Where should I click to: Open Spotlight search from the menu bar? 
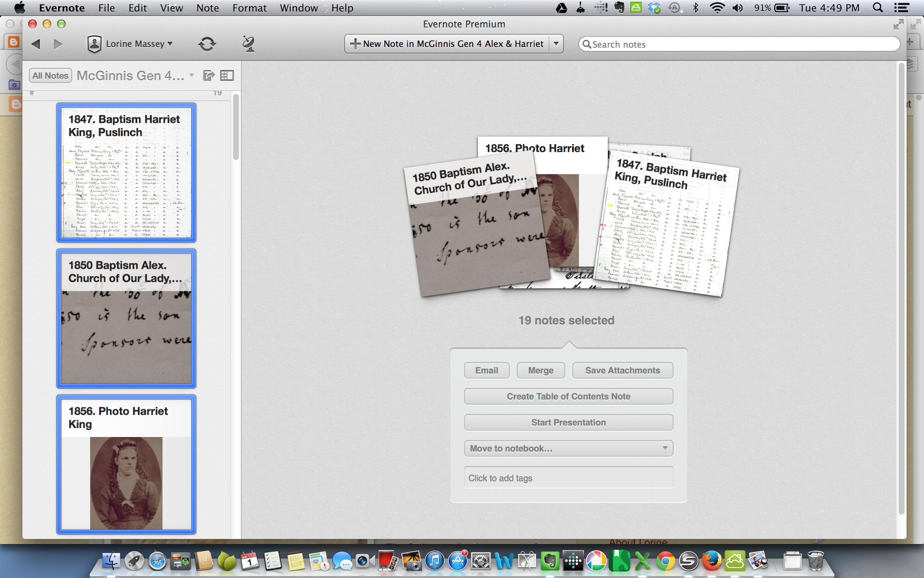877,8
